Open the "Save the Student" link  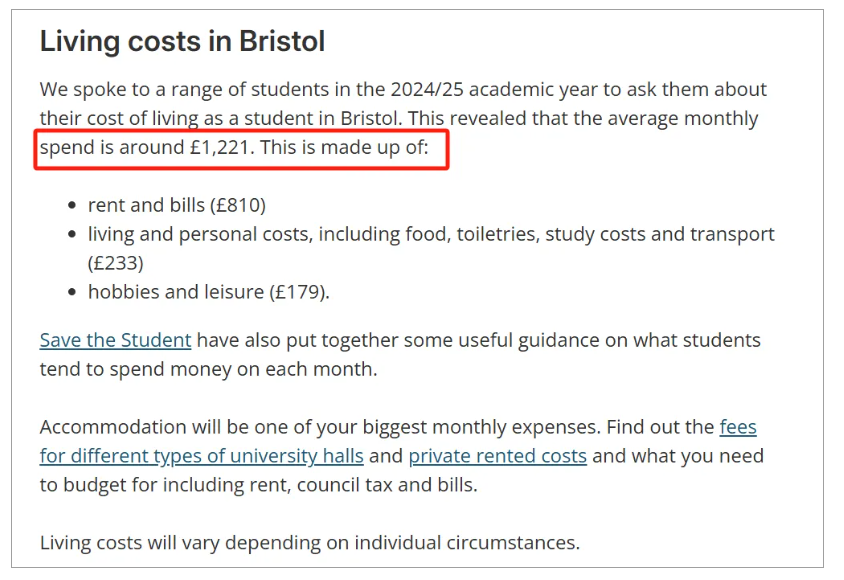(115, 340)
